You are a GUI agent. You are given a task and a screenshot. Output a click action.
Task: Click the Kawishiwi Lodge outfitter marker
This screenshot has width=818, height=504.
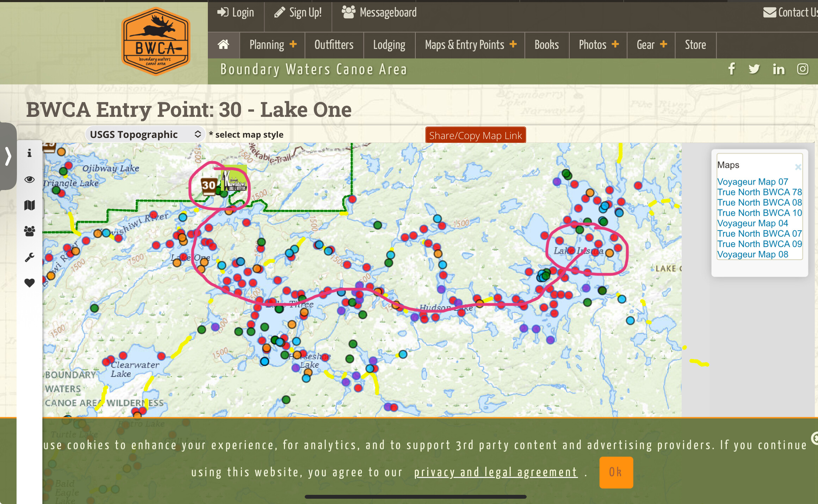click(x=234, y=179)
